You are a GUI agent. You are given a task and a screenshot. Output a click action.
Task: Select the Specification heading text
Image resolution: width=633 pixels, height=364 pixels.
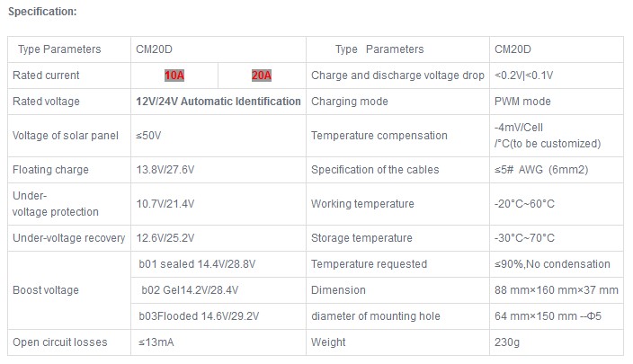[x=42, y=12]
